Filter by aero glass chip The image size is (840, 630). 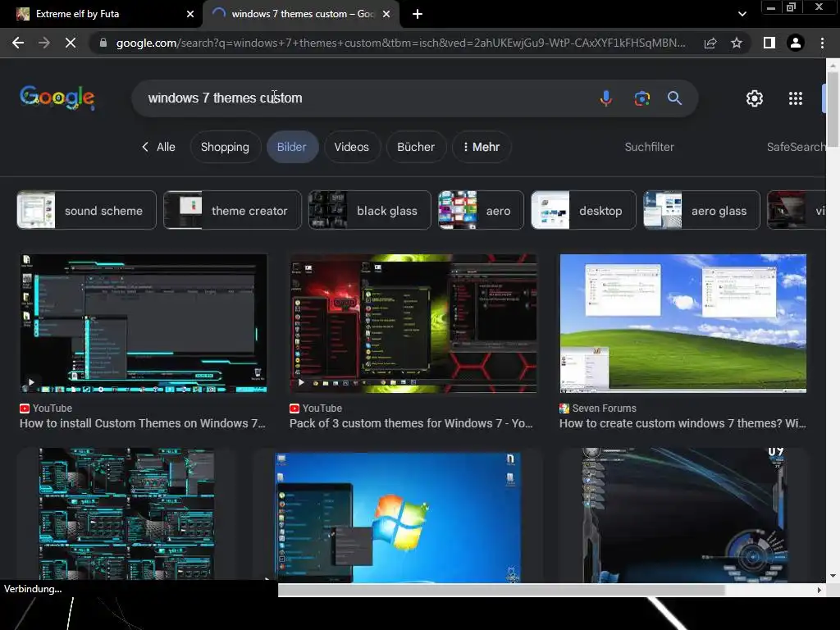(702, 211)
